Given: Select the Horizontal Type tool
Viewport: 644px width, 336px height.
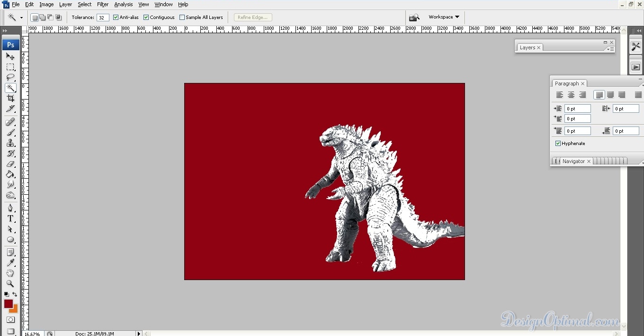Looking at the screenshot, I should click(x=10, y=218).
